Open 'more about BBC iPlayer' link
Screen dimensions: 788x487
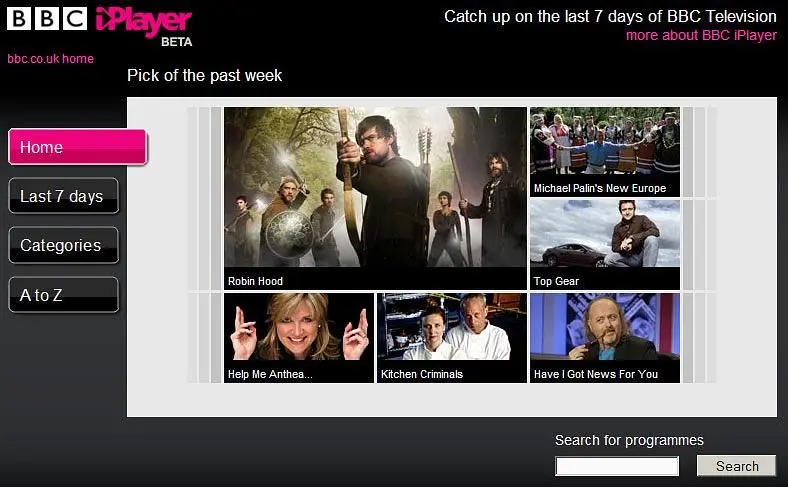(701, 35)
